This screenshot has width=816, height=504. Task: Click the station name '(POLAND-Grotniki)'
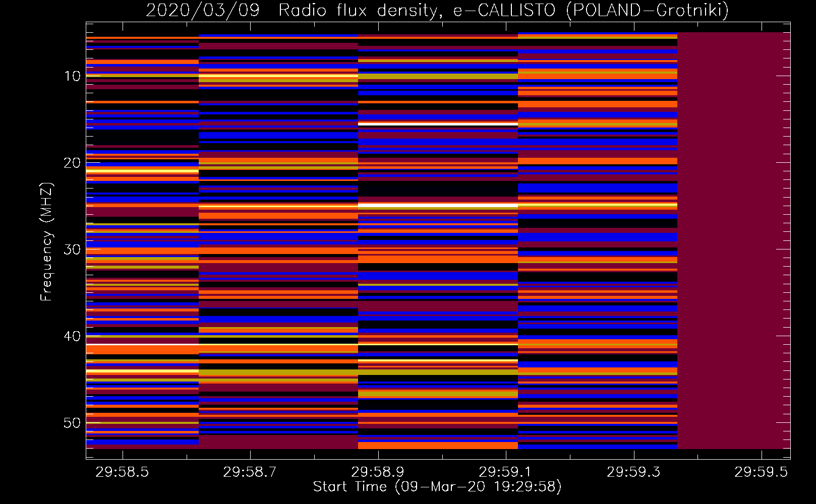coord(648,10)
